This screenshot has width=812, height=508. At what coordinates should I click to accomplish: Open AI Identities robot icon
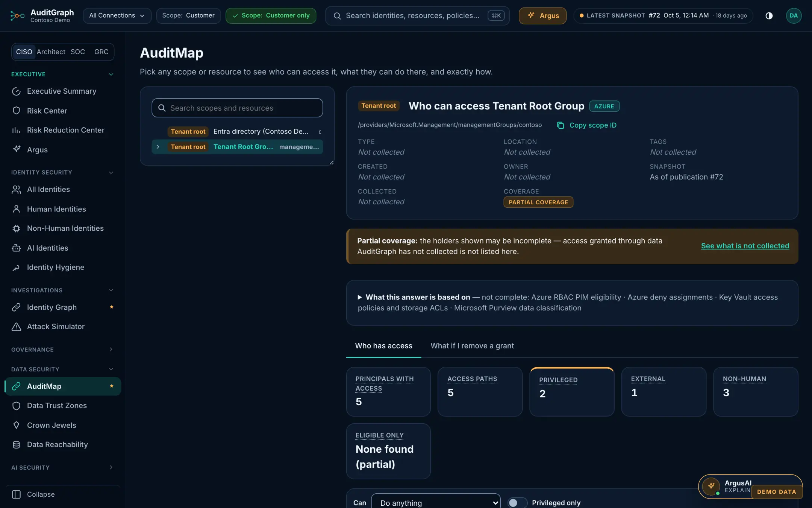[16, 248]
